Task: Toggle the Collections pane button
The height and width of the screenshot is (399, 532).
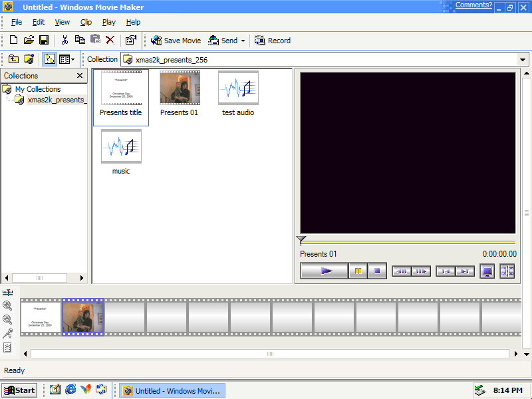Action: (50, 59)
